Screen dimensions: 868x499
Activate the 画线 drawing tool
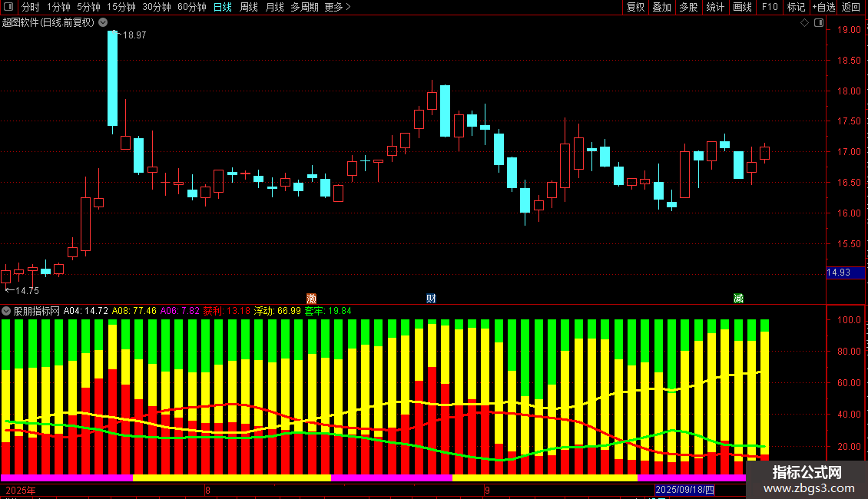(742, 7)
